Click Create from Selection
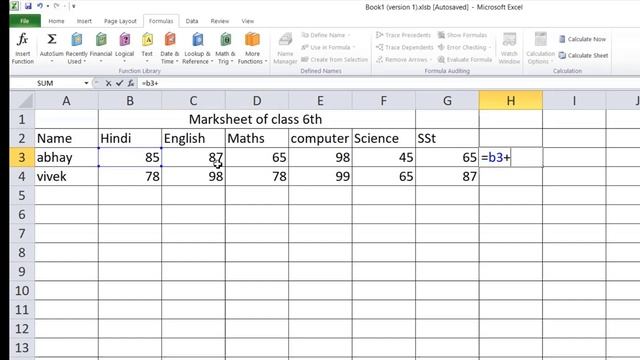The width and height of the screenshot is (640, 360). 334,60
